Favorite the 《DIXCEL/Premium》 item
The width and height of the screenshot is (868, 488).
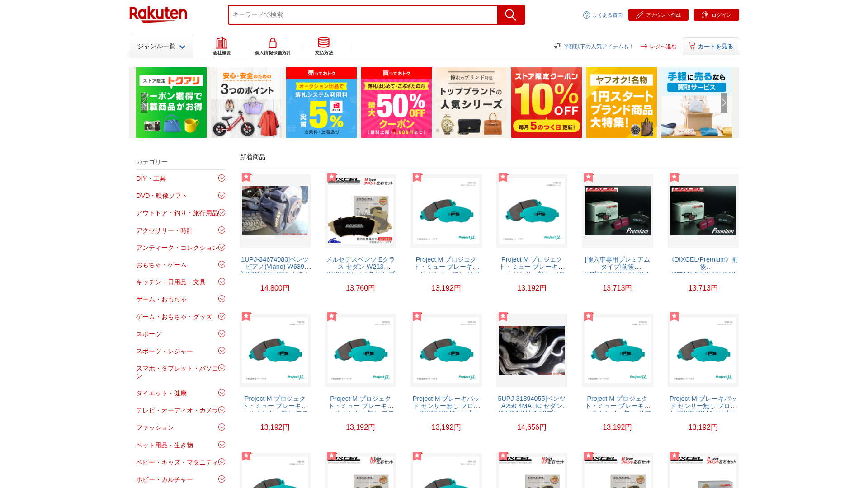coord(675,177)
